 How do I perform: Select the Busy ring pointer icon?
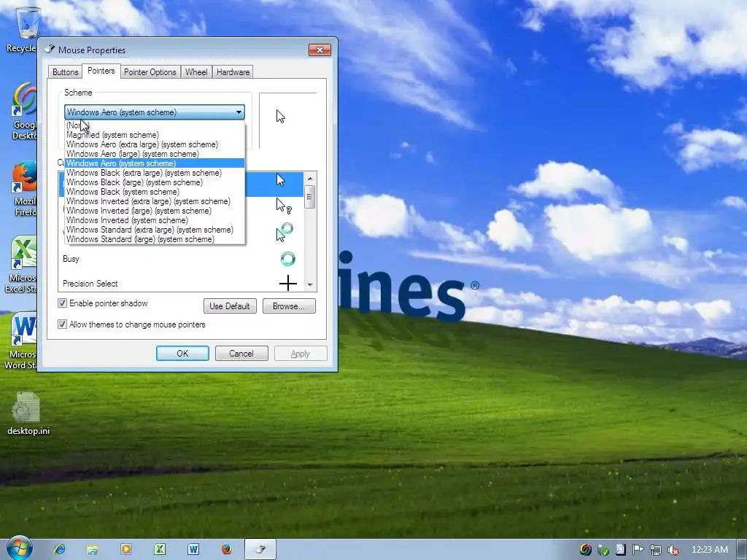(287, 259)
